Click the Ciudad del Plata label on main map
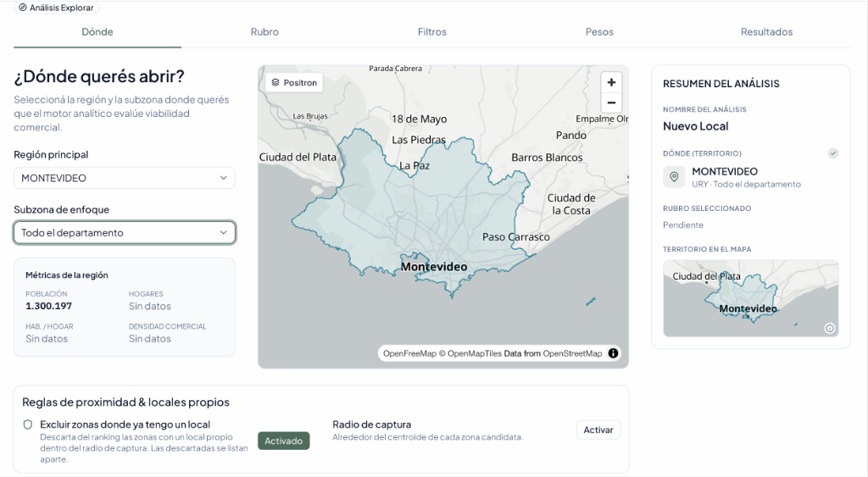 pyautogui.click(x=298, y=157)
